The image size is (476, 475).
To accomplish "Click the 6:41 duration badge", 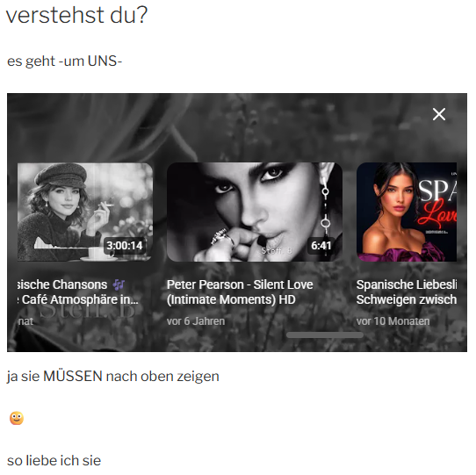I will click(321, 245).
